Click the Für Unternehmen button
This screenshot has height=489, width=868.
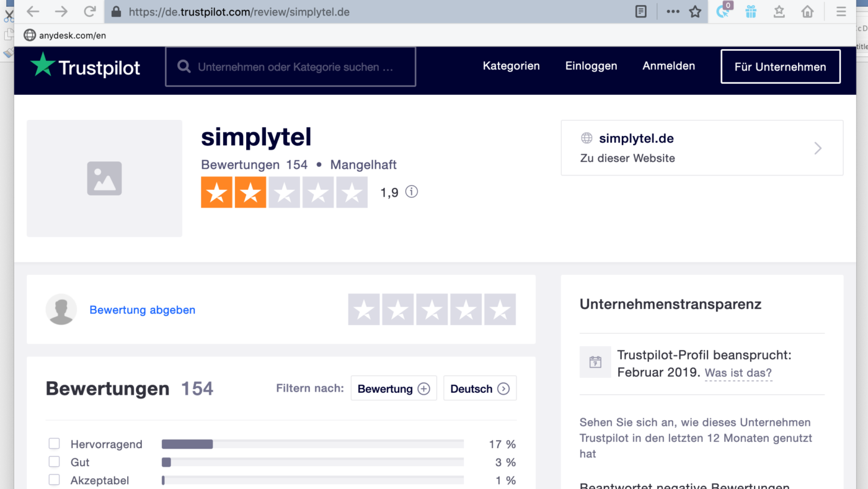[780, 66]
